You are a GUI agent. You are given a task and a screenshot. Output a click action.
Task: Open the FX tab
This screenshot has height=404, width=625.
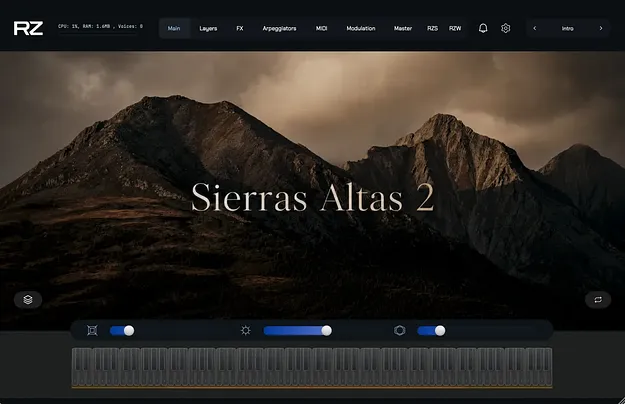click(x=240, y=28)
